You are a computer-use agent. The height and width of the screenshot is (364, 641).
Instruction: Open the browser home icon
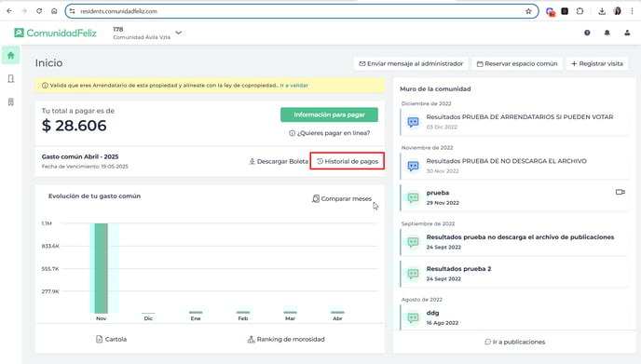pyautogui.click(x=54, y=11)
